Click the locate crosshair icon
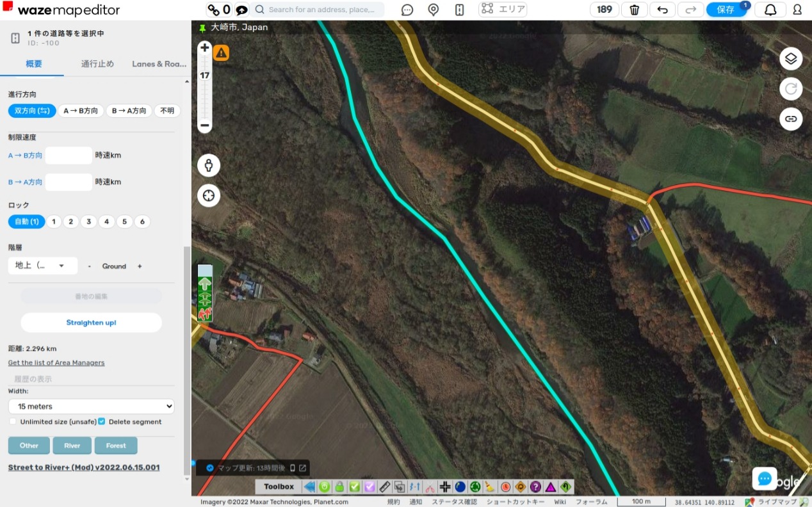Image resolution: width=812 pixels, height=507 pixels. pos(209,195)
